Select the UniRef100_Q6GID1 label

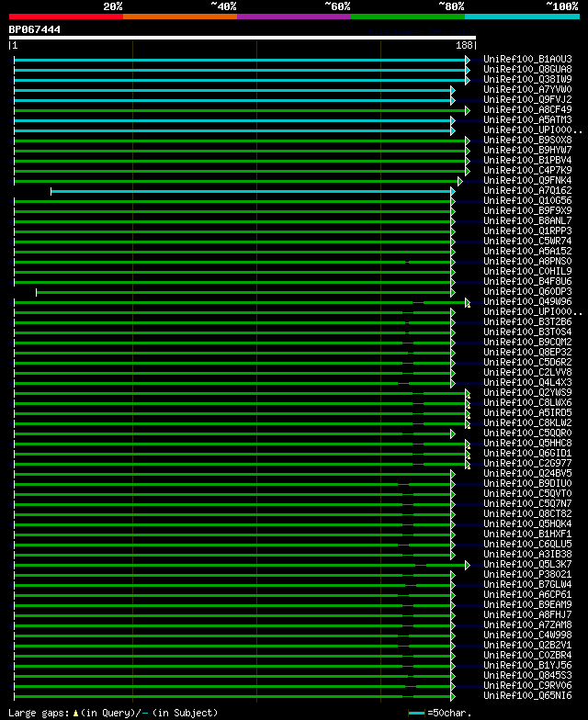pyautogui.click(x=527, y=454)
